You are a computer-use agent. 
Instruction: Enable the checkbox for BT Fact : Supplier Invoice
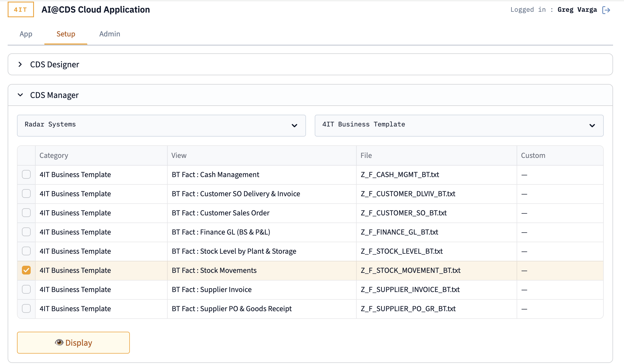(x=26, y=289)
